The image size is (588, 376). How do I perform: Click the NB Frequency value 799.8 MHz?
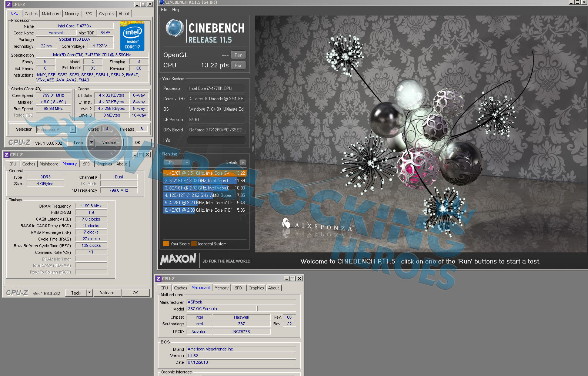(x=119, y=191)
